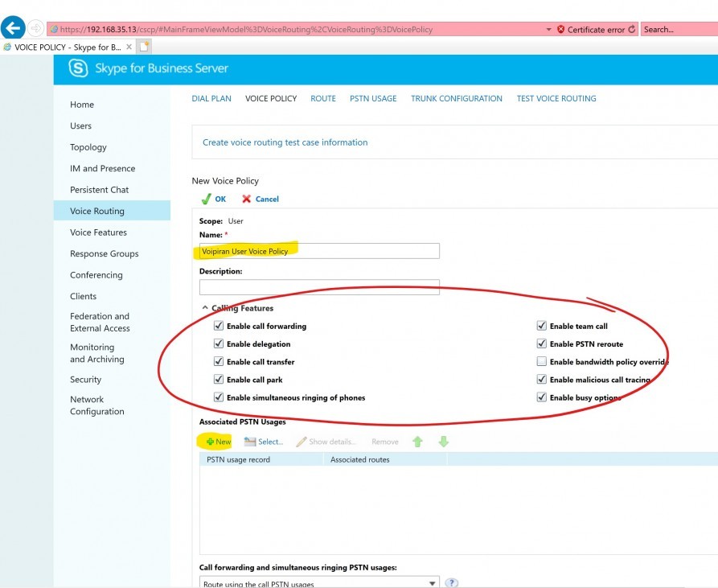
Task: Click the Skype for Business logo icon
Action: [78, 68]
